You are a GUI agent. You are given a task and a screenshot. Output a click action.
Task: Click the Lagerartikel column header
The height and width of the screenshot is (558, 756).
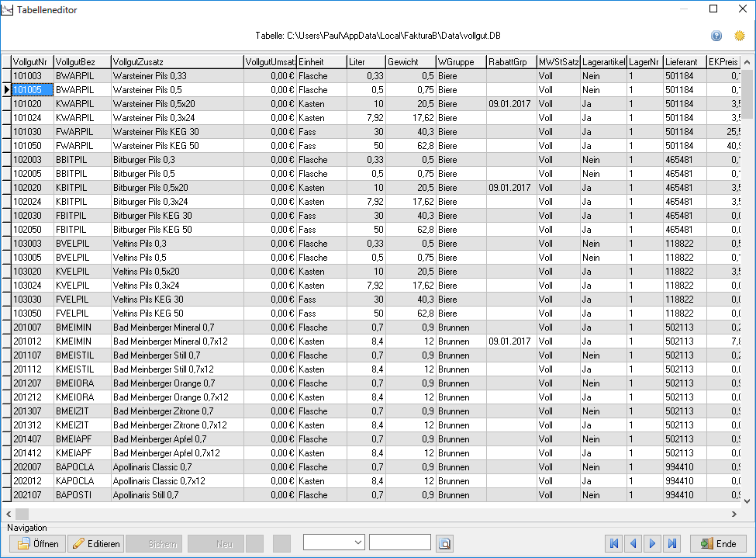[604, 62]
